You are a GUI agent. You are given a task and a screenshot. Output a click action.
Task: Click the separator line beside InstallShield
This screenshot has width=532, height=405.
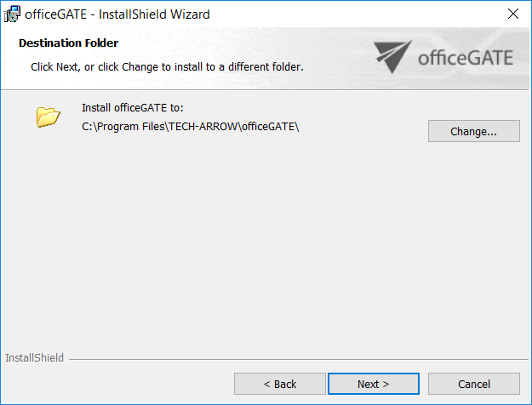tap(298, 358)
